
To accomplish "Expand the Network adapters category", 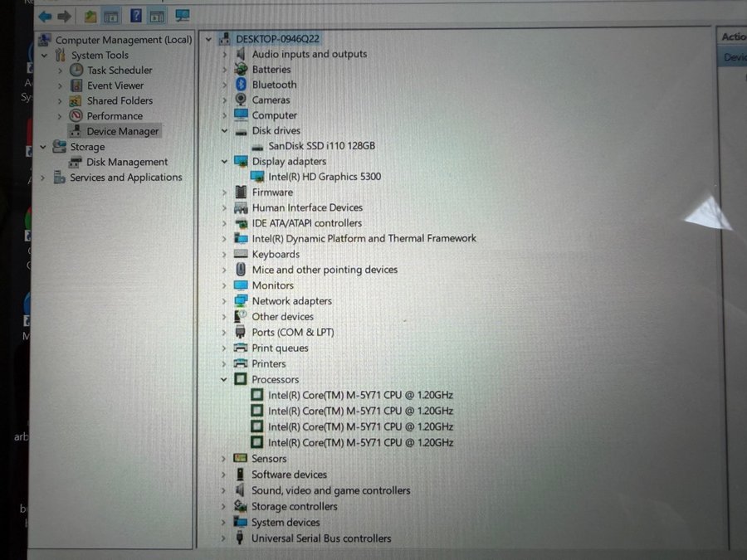I will (224, 301).
